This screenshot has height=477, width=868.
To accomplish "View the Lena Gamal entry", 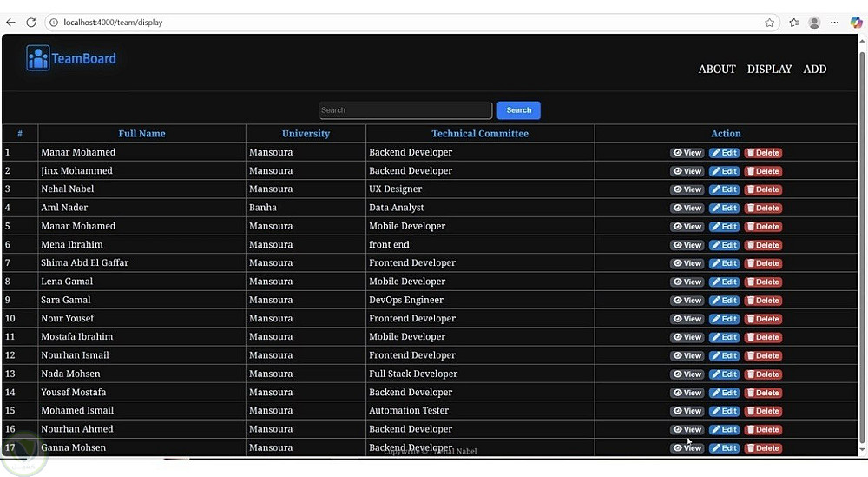I will click(x=687, y=282).
